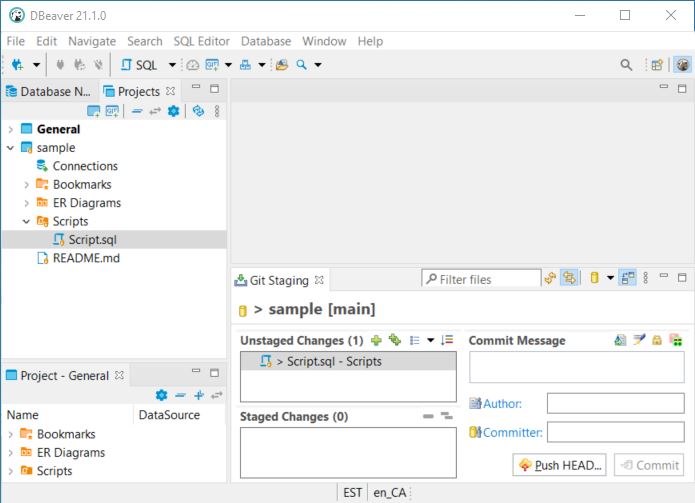Switch to the Database Navigator tab

coord(48,91)
